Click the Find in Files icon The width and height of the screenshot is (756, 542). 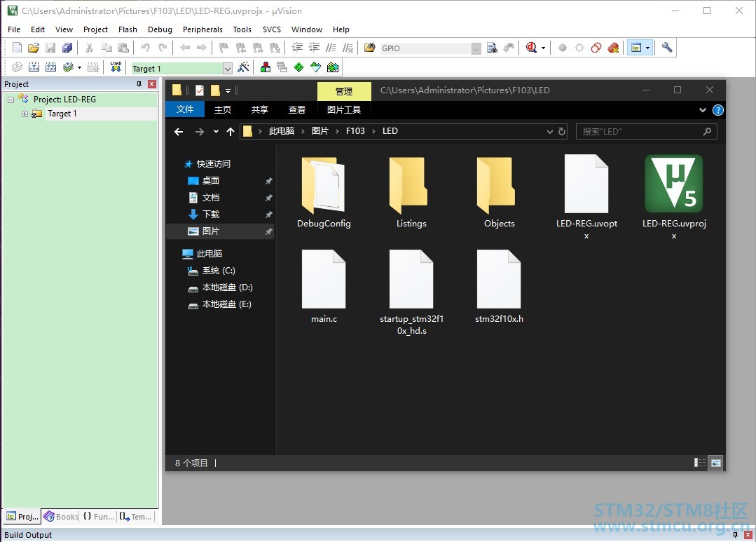click(369, 48)
